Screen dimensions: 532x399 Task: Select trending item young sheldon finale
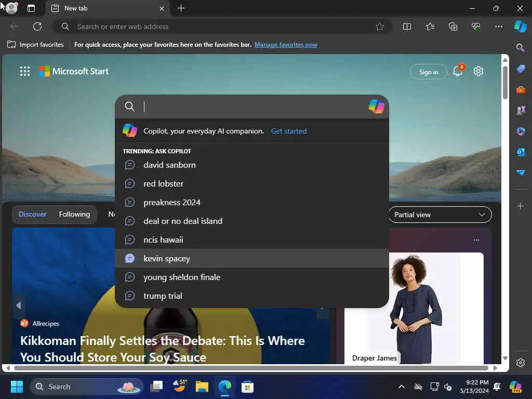coord(252,277)
